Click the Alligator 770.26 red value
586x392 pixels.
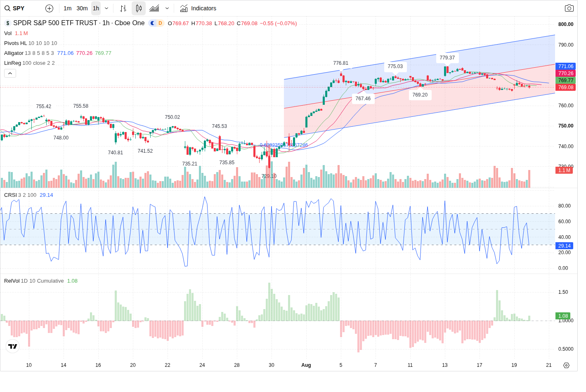point(84,53)
